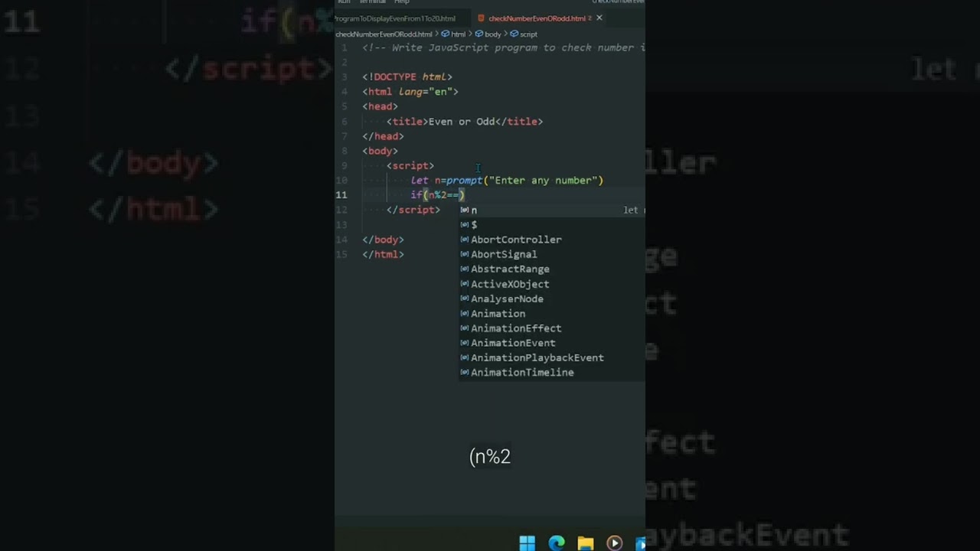Click "Enter any number" string in code
980x551 pixels.
click(x=543, y=181)
